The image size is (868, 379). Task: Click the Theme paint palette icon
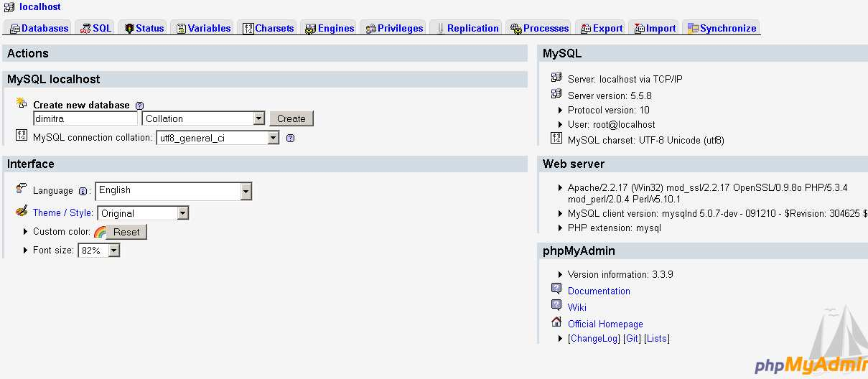pos(21,212)
